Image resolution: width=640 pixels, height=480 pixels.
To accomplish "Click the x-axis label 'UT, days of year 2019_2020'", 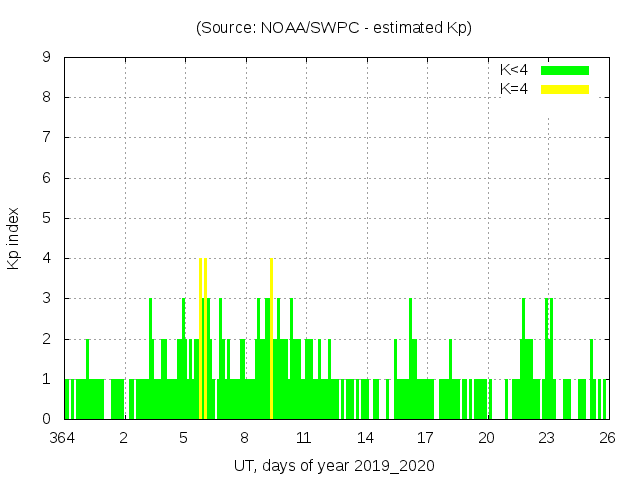I will pyautogui.click(x=334, y=466).
